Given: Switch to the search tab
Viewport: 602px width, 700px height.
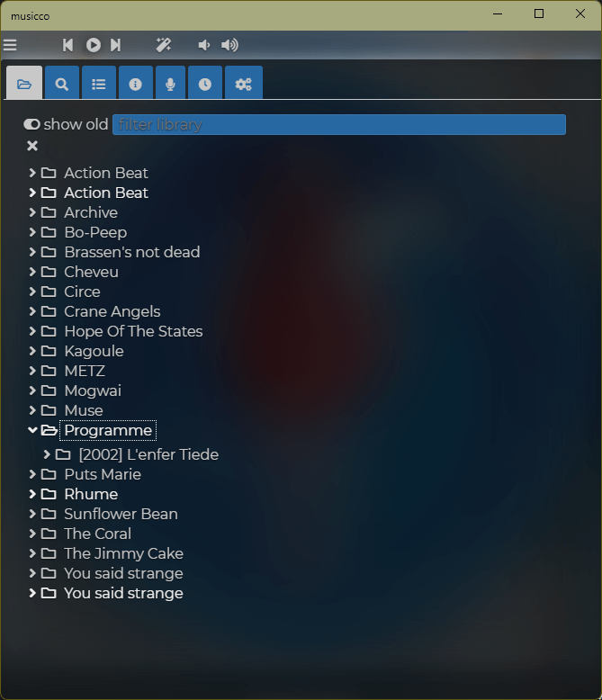Looking at the screenshot, I should (x=61, y=83).
